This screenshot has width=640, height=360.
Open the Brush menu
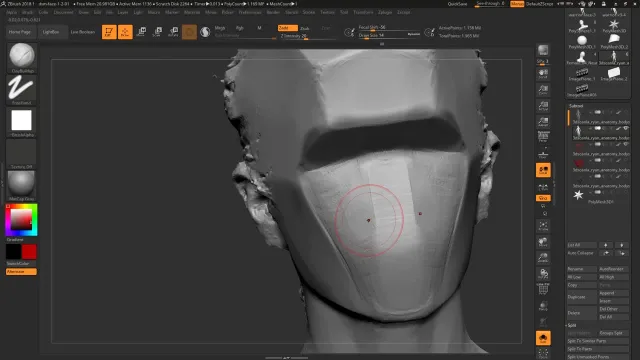27,12
